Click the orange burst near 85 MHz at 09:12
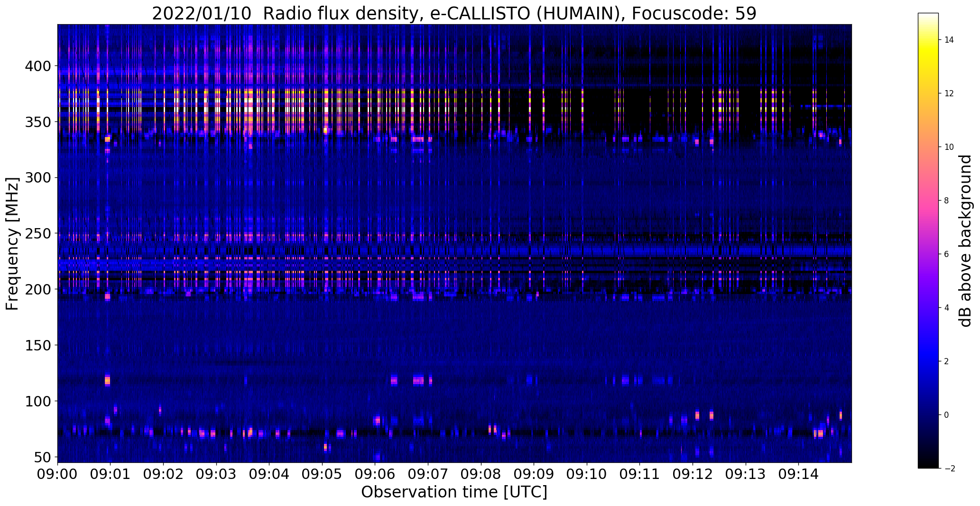This screenshot has width=980, height=506. (x=697, y=415)
